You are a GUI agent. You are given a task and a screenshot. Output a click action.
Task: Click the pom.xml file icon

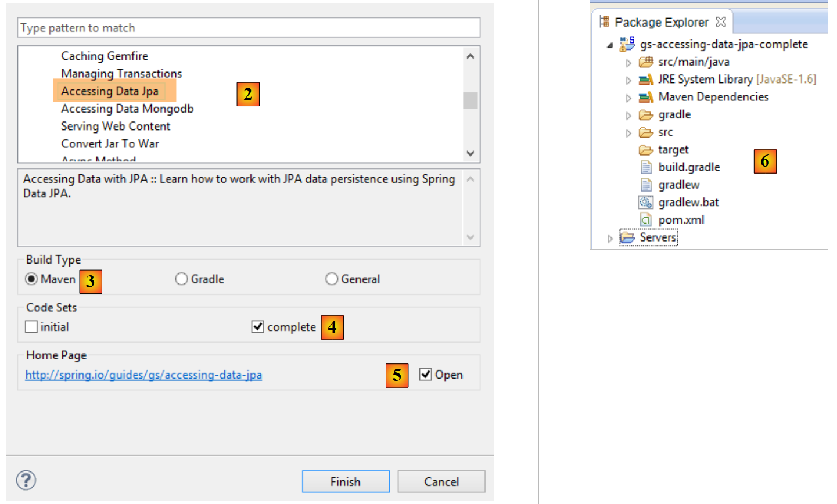tap(646, 219)
